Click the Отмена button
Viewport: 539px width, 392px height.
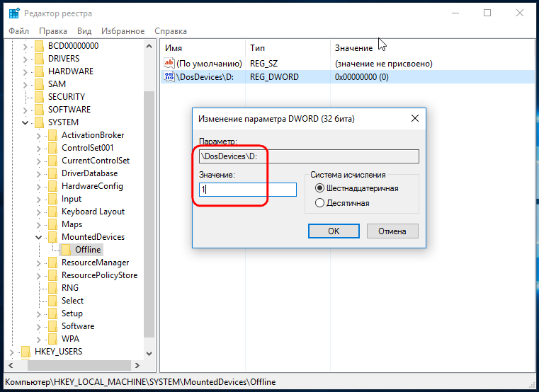[x=392, y=231]
